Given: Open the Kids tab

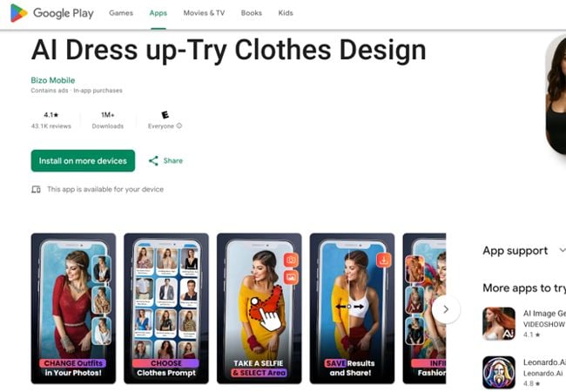Looking at the screenshot, I should click(286, 13).
